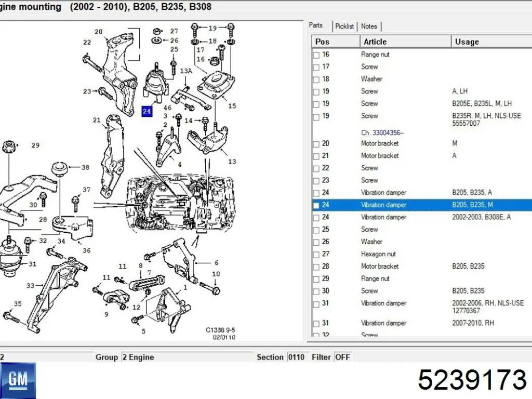Click bracket part 6 in diagram
The image size is (532, 399).
pos(179,261)
